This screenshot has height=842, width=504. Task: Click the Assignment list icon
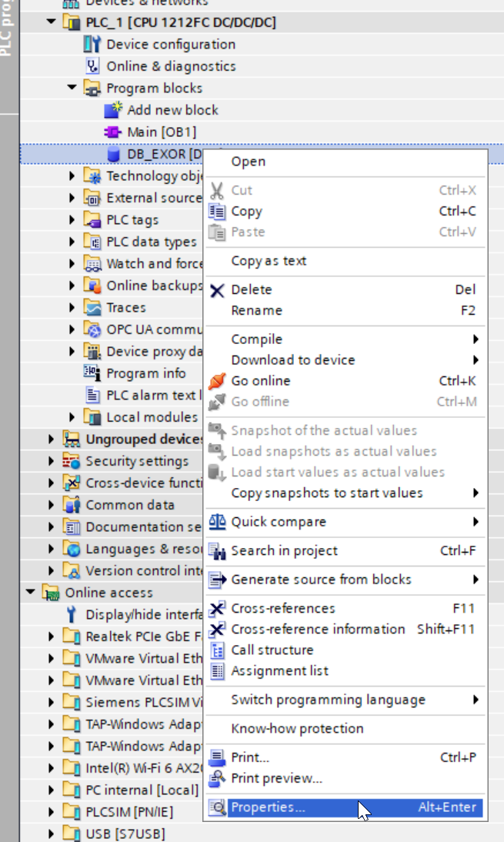click(x=217, y=670)
